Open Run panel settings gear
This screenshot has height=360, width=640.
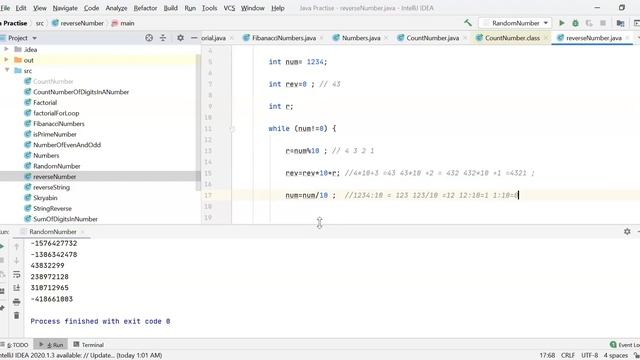click(x=627, y=231)
